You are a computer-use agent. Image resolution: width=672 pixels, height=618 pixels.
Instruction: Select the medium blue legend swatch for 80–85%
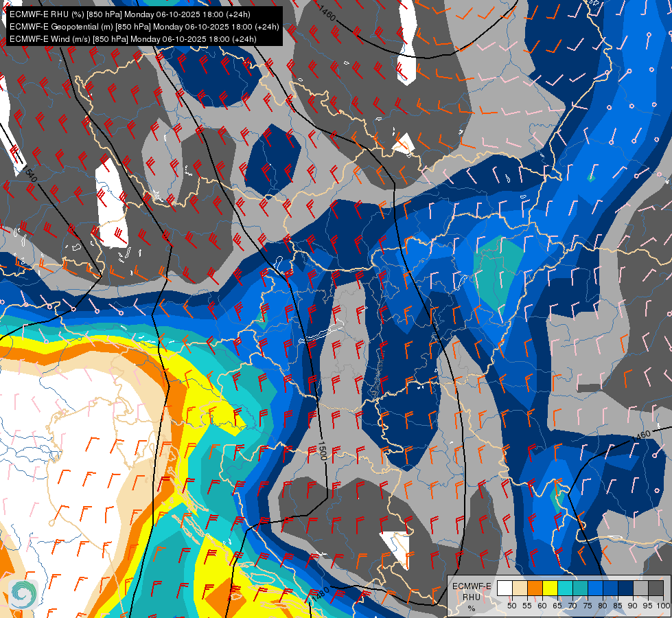610,588
